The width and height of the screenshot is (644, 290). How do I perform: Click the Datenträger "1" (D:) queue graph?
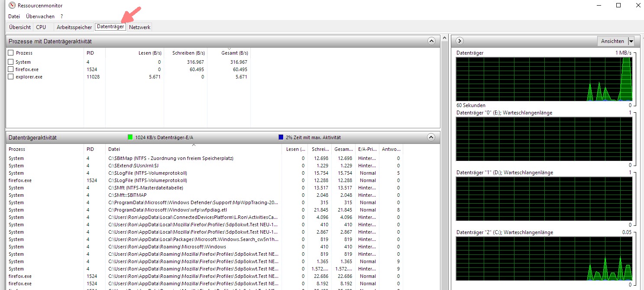point(544,199)
